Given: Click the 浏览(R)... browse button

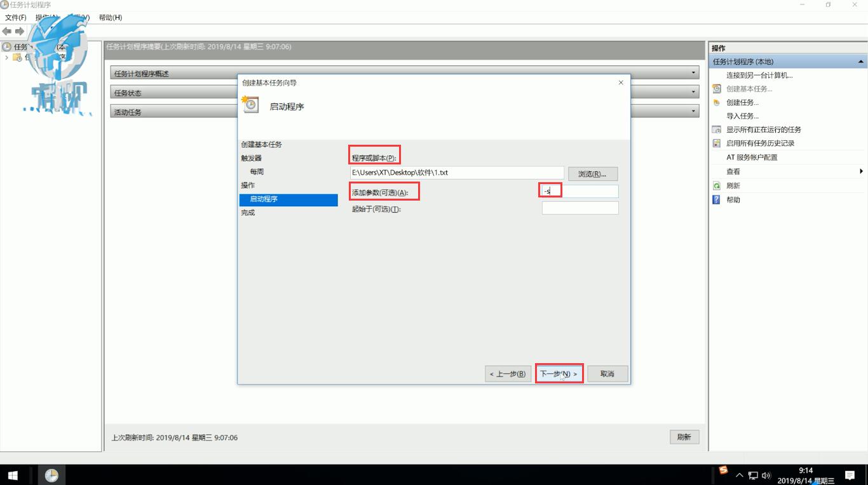Looking at the screenshot, I should (593, 174).
